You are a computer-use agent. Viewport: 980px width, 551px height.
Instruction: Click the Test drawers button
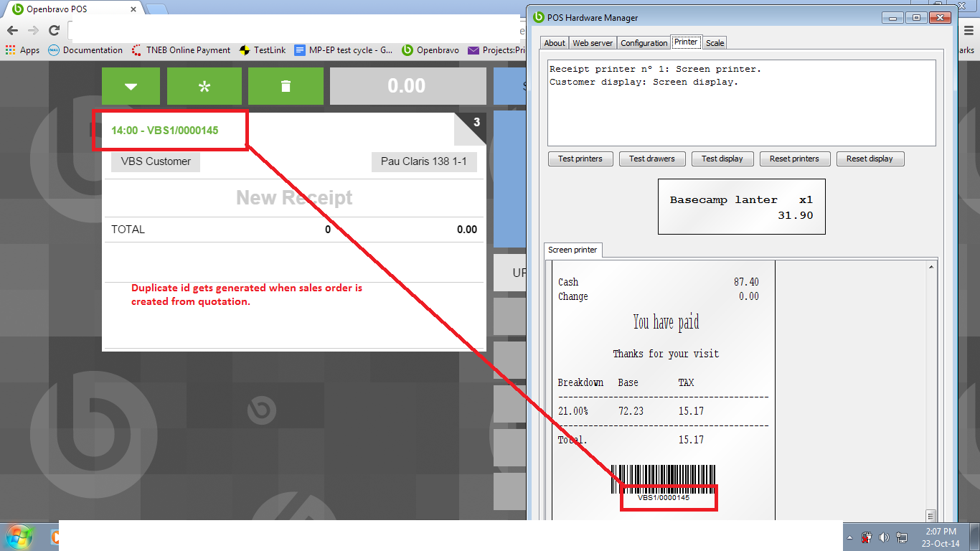(x=652, y=159)
